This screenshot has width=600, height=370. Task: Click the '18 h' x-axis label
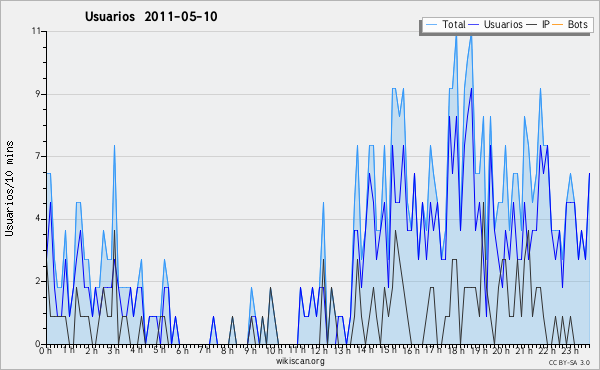coord(456,351)
